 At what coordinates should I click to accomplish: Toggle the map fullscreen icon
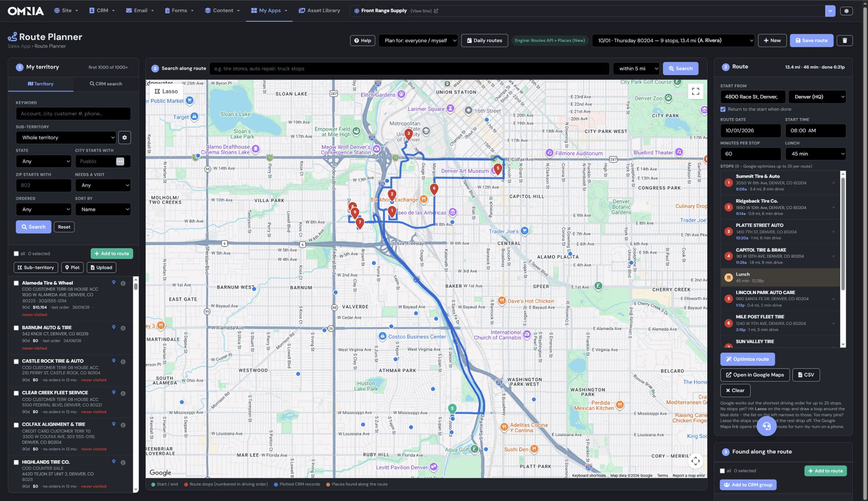(696, 91)
